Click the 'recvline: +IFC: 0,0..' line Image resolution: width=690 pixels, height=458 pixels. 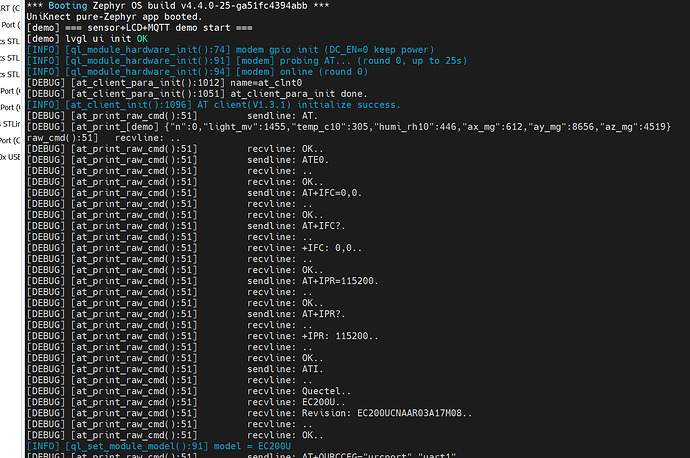point(194,248)
